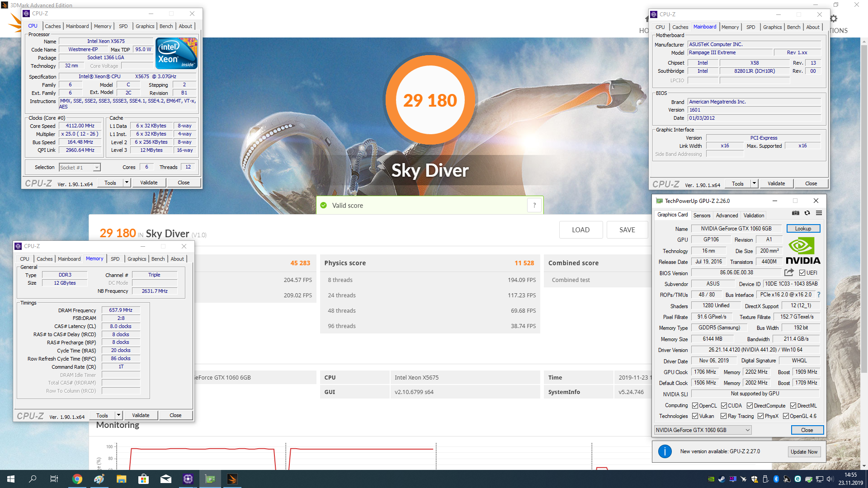Toggle the OpenCL checkbox
The height and width of the screenshot is (488, 868).
click(x=695, y=406)
